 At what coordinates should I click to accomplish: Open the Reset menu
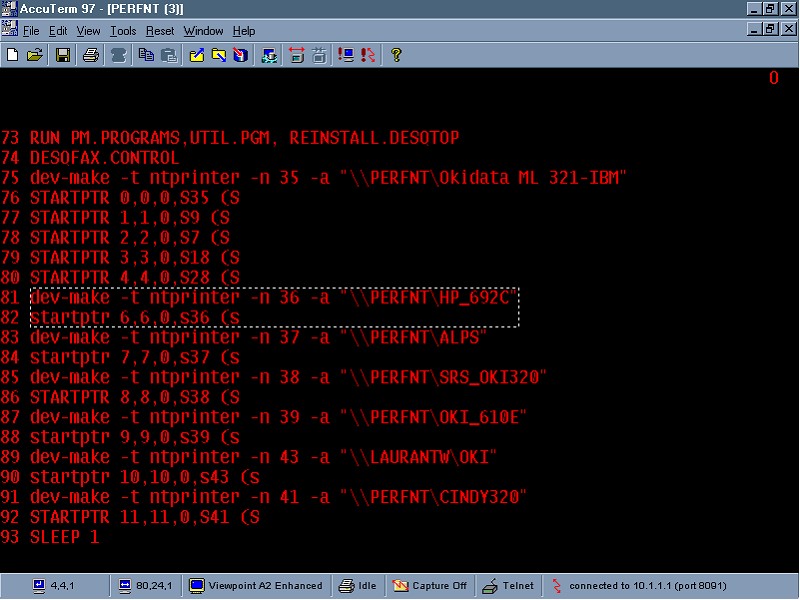tap(160, 31)
